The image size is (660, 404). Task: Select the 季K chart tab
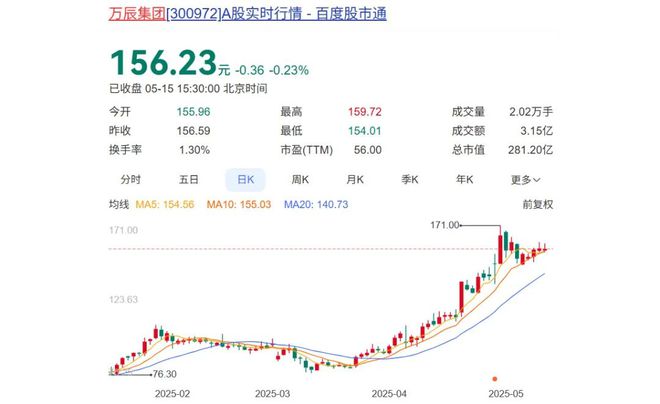point(410,180)
